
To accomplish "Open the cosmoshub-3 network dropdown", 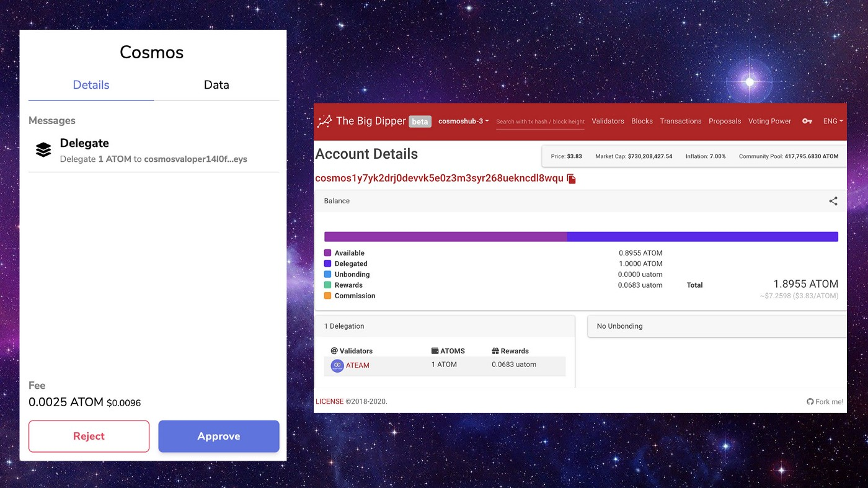I will click(464, 121).
